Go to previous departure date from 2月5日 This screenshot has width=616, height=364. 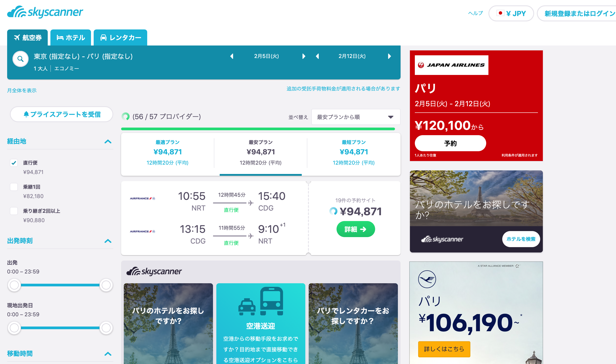(x=232, y=56)
